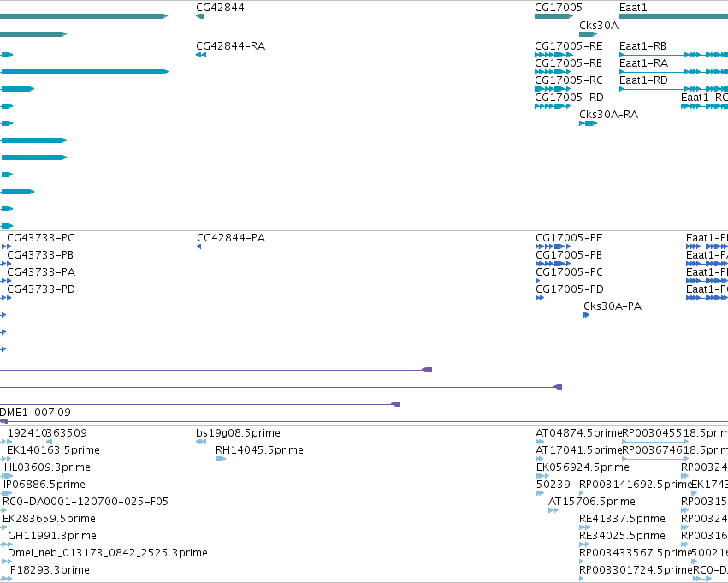Click the RP003141692.5prime EST label
Image resolution: width=728 pixels, height=583 pixels.
click(x=636, y=485)
